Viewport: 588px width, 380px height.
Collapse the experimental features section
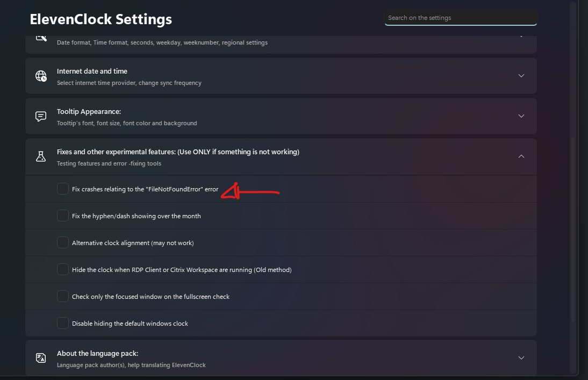point(520,156)
